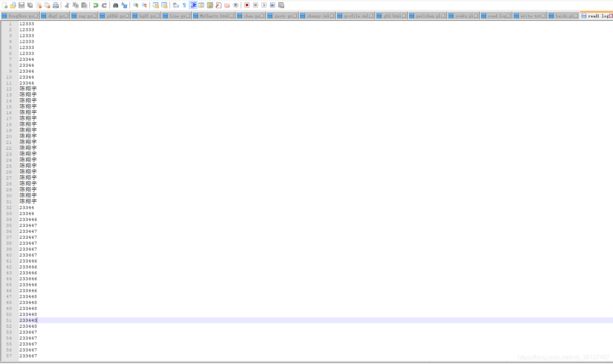The width and height of the screenshot is (613, 364).
Task: Open the perlchen.pl tab
Action: 427,16
